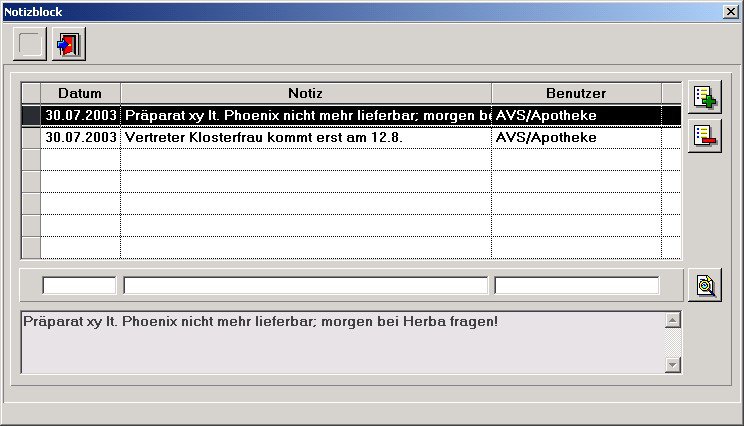
Task: Click the blank disabled toolbar button
Action: pyautogui.click(x=30, y=45)
